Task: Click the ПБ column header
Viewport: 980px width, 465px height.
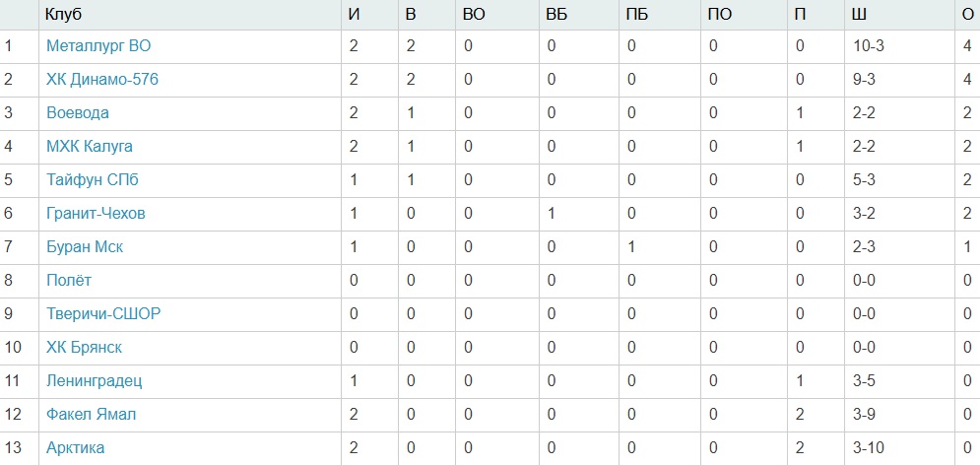Action: 637,14
